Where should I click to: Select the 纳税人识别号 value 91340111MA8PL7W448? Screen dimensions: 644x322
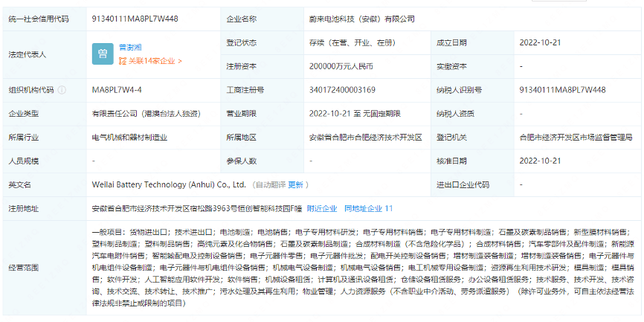(563, 90)
